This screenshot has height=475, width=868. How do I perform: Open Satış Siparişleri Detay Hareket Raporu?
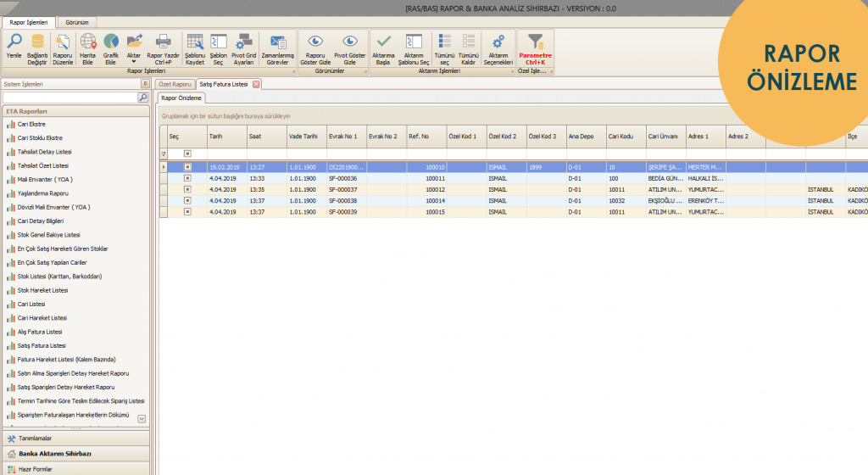66,387
